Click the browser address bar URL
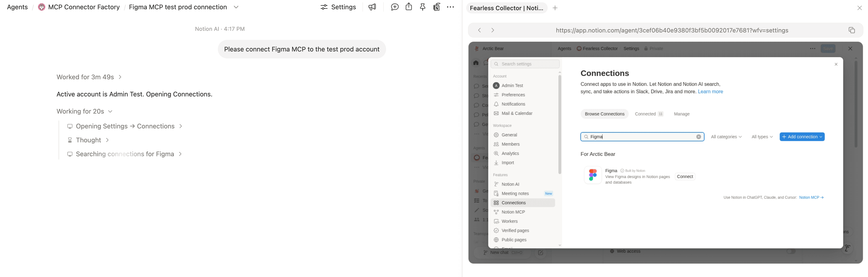 point(672,30)
